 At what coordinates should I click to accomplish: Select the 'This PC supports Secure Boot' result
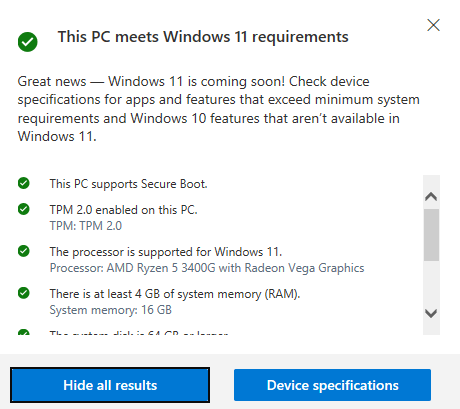click(129, 184)
